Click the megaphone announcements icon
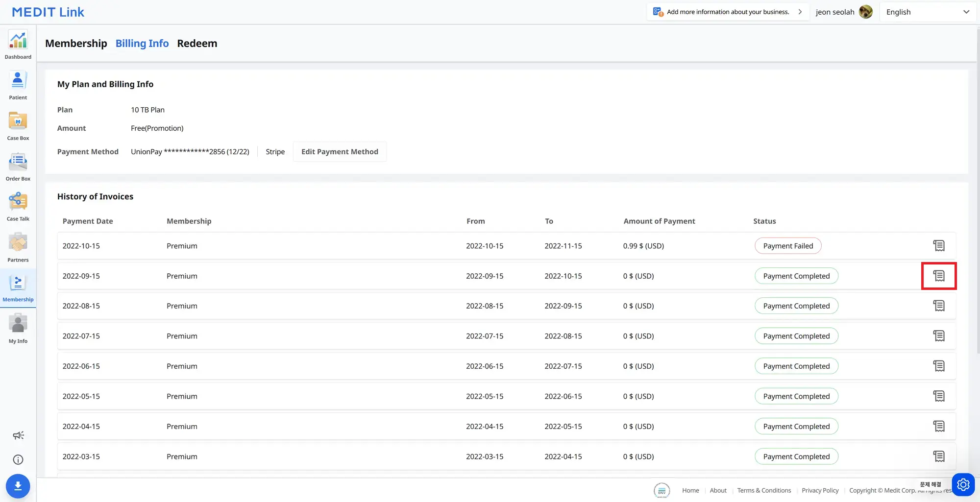This screenshot has width=980, height=502. [18, 435]
